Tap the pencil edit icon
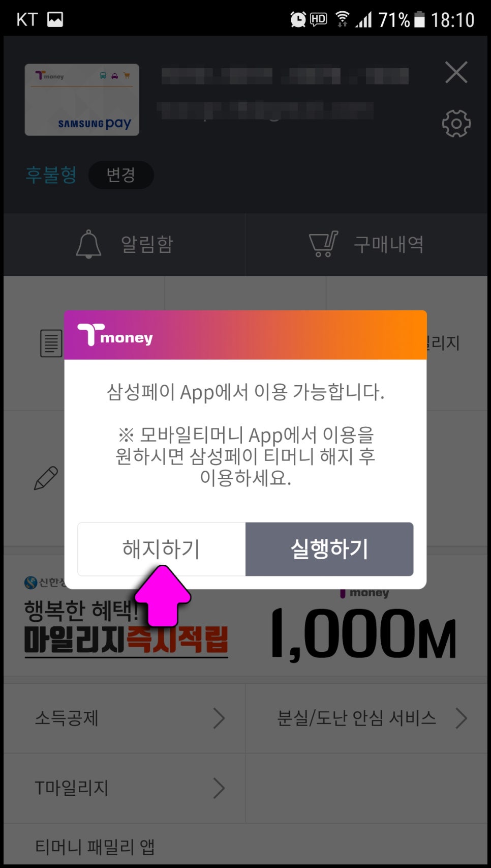 [x=46, y=478]
